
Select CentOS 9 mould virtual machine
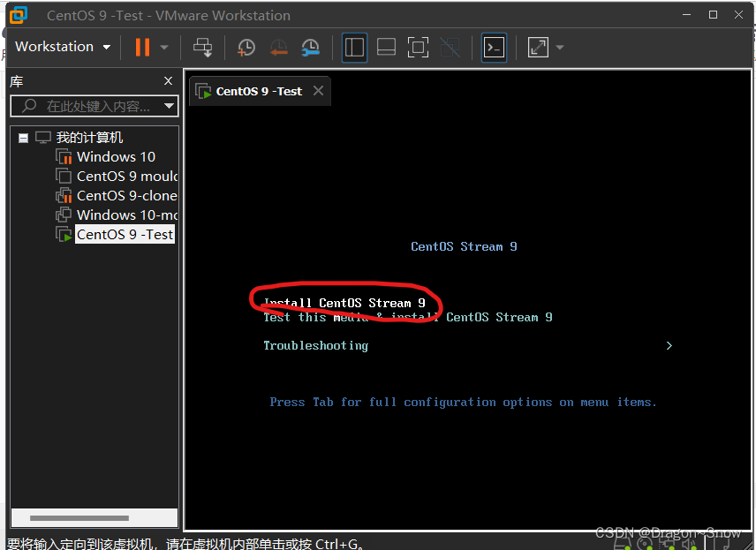pos(127,176)
